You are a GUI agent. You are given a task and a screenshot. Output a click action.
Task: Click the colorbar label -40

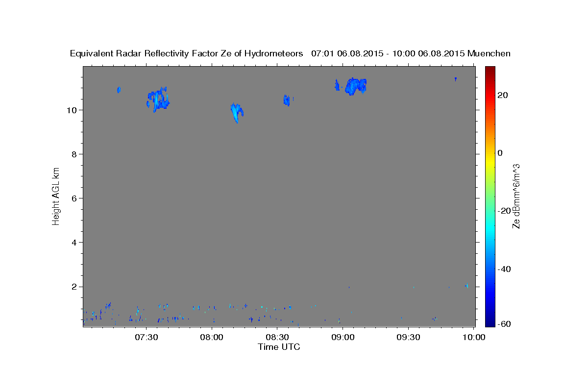pyautogui.click(x=504, y=269)
